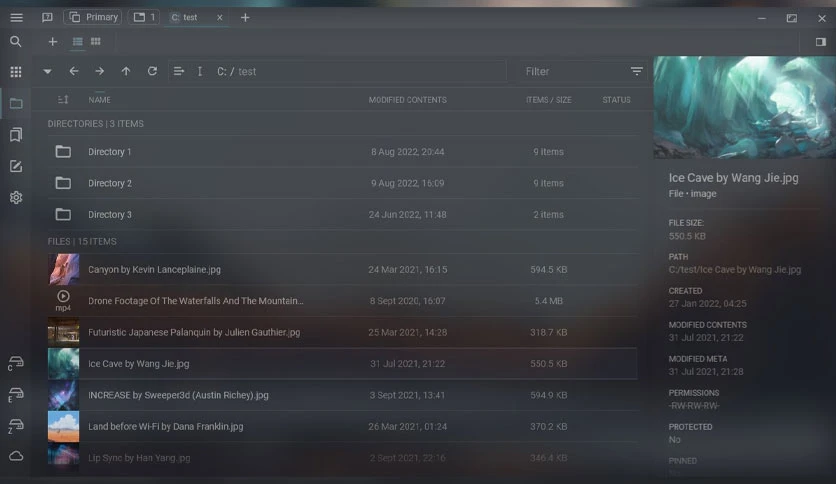Select Ice Cave by Wang Jie.jpg row
Viewport: 836px width, 484px height.
(342, 364)
